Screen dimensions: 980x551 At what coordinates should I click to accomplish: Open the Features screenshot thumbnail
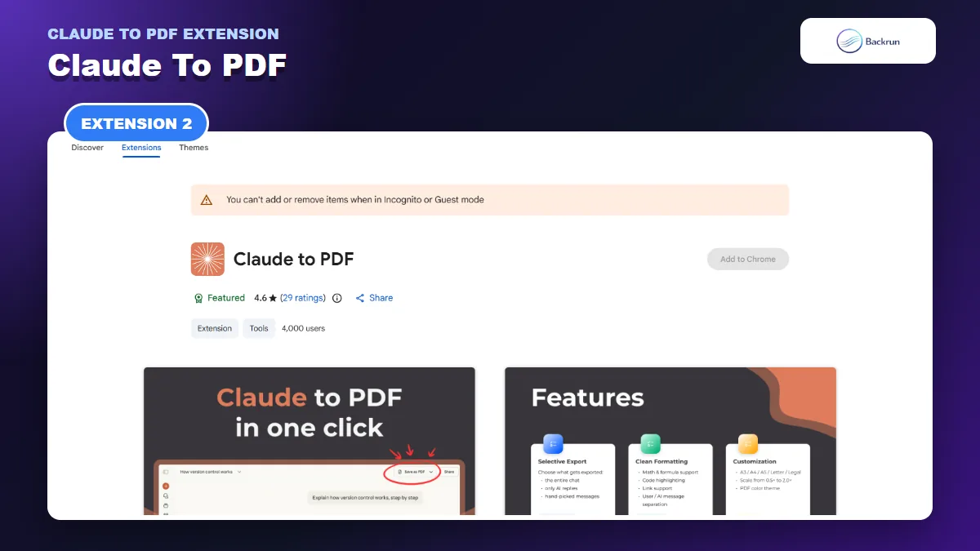(670, 441)
